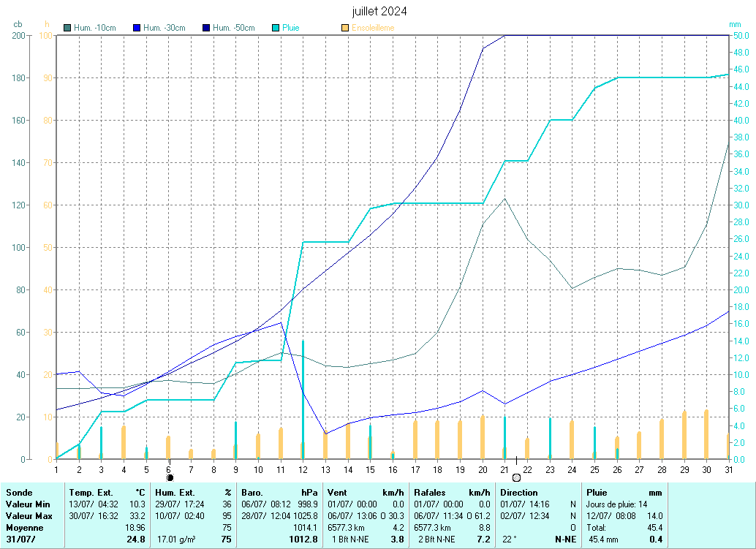Click the Hum. Ext. column header
This screenshot has height=549, width=756.
[175, 493]
